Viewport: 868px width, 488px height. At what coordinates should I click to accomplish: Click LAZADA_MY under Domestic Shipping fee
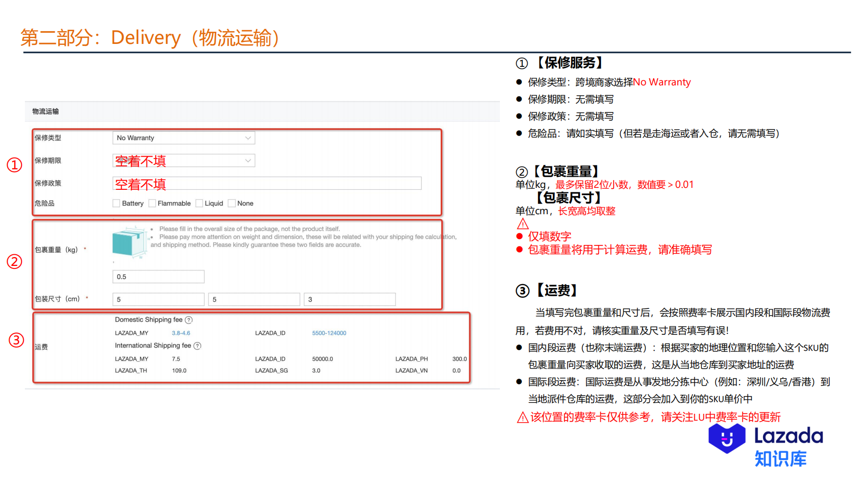click(131, 333)
